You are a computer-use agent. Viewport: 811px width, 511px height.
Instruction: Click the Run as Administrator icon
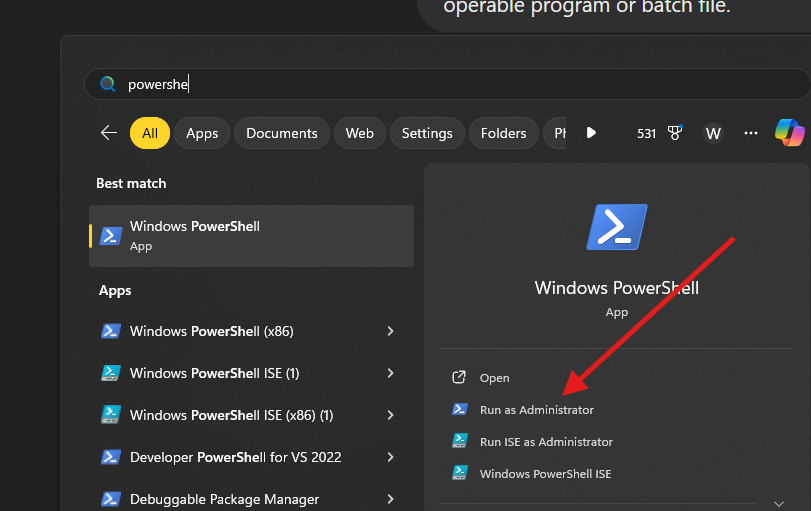pos(459,410)
